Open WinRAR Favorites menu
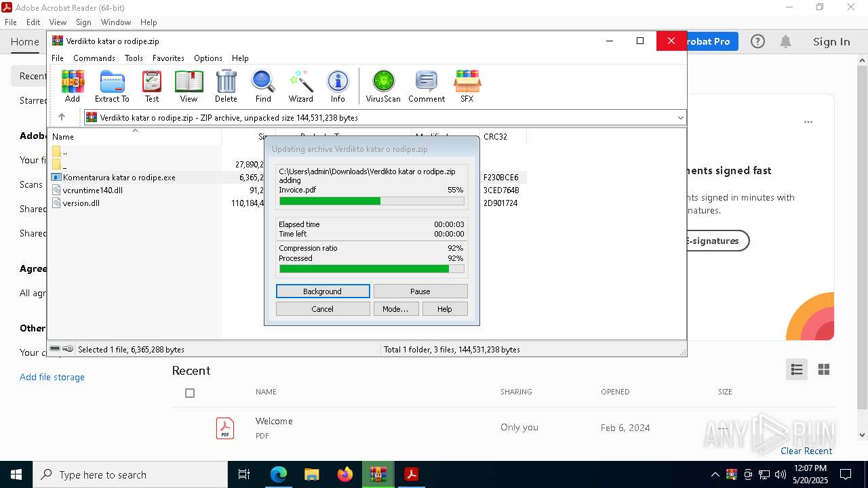 (x=168, y=58)
